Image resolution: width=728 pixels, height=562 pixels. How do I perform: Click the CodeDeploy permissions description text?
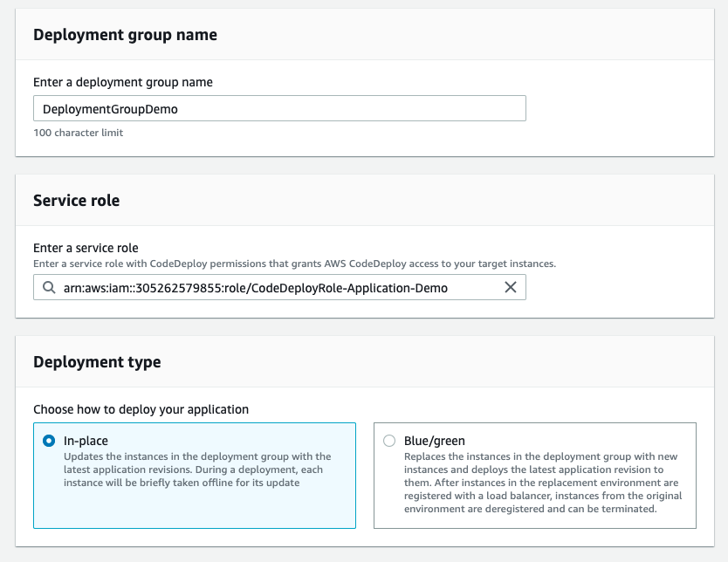tap(293, 263)
